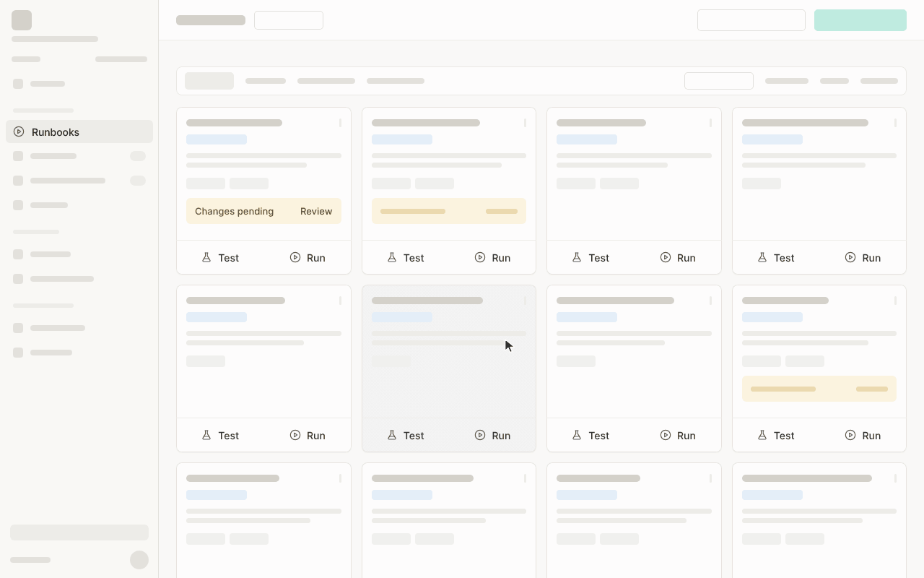924x578 pixels.
Task: Click the Run play icon in top row's second card
Action: (x=480, y=257)
